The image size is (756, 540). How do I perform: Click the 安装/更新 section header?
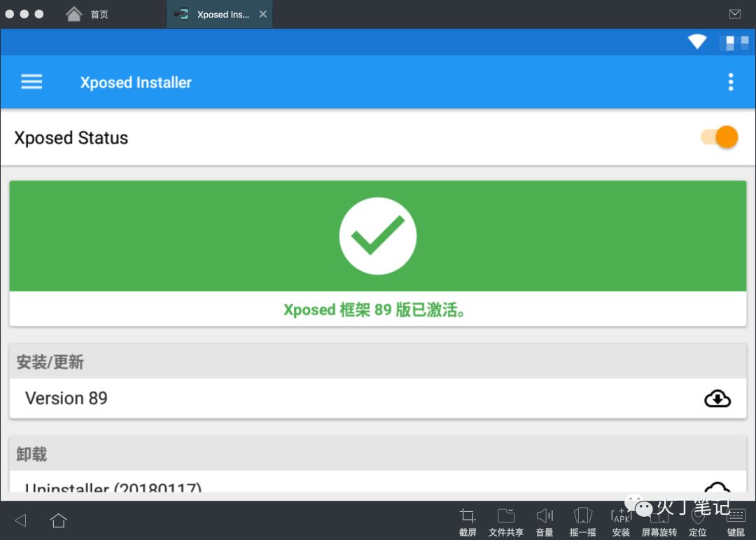(x=378, y=361)
